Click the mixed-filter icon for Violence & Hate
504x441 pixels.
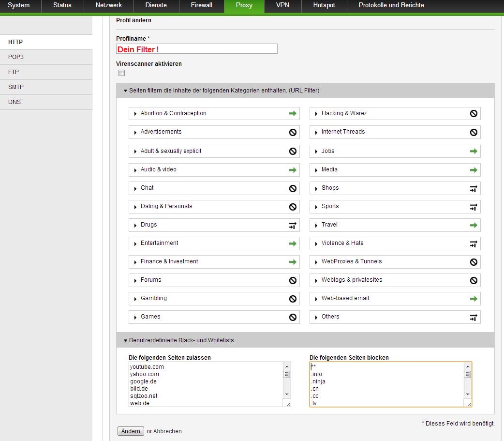[474, 243]
